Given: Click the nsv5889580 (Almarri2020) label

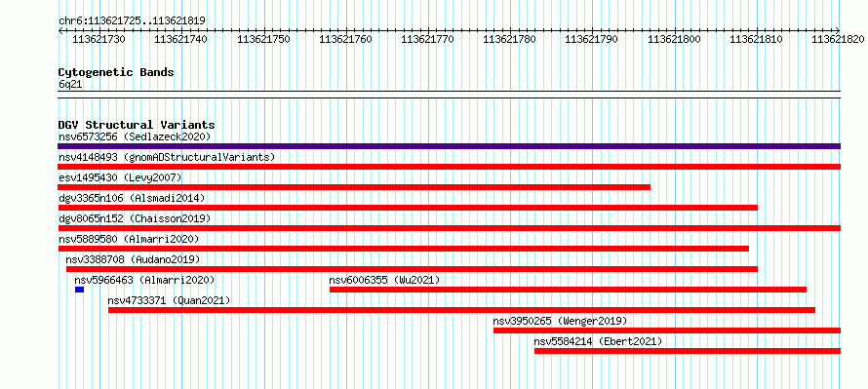Looking at the screenshot, I should click(129, 239).
